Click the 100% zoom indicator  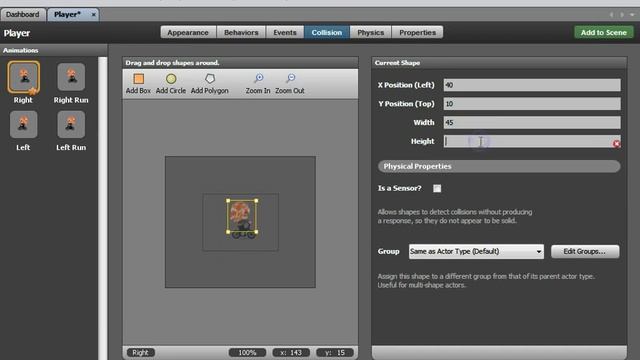click(247, 353)
